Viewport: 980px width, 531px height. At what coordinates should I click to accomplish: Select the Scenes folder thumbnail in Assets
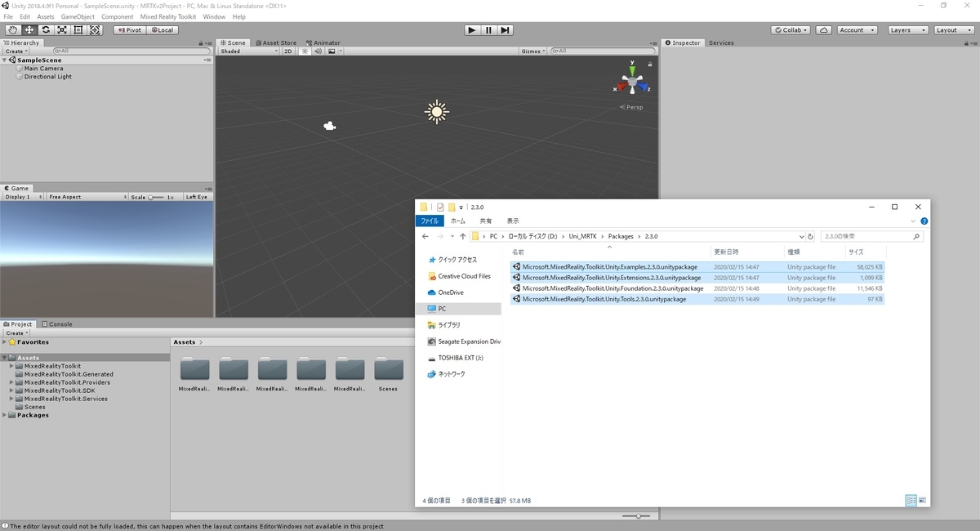[388, 374]
